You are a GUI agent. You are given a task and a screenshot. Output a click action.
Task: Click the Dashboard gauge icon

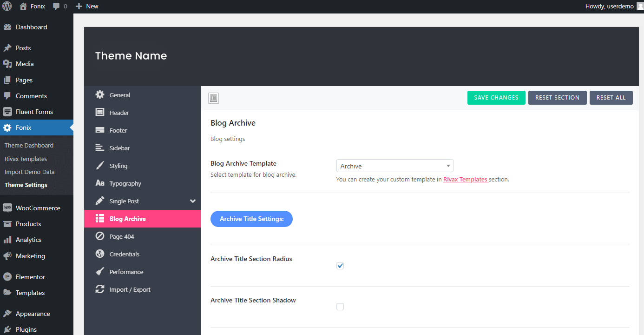coord(7,27)
